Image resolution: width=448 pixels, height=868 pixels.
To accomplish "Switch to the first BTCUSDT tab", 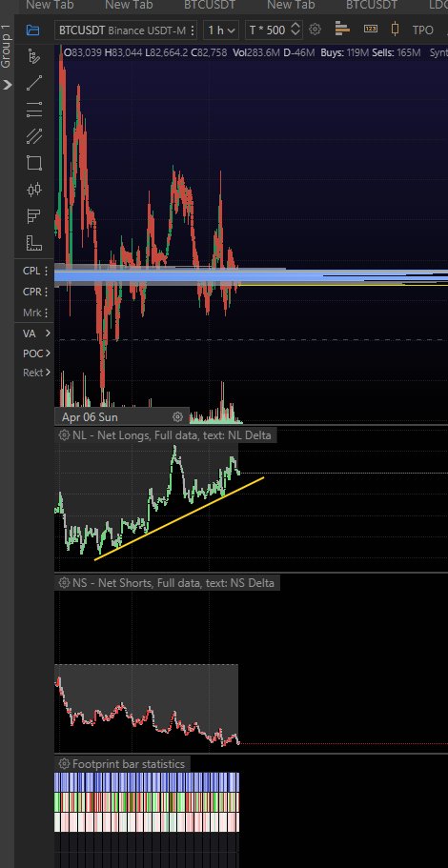I will [210, 5].
